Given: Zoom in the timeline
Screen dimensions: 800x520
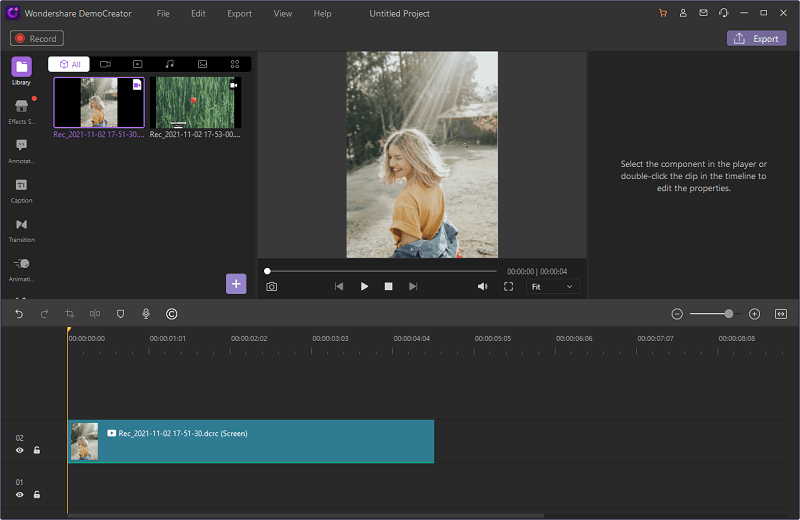Looking at the screenshot, I should coord(755,314).
